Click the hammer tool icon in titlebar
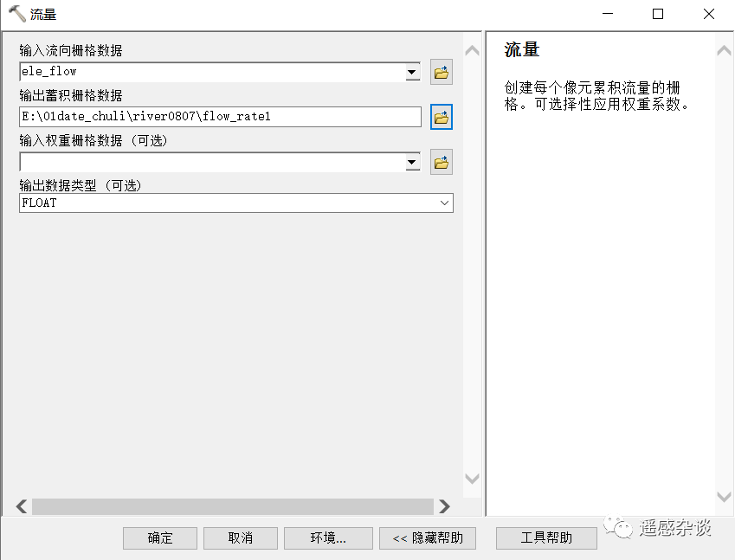The height and width of the screenshot is (560, 735). (x=16, y=13)
